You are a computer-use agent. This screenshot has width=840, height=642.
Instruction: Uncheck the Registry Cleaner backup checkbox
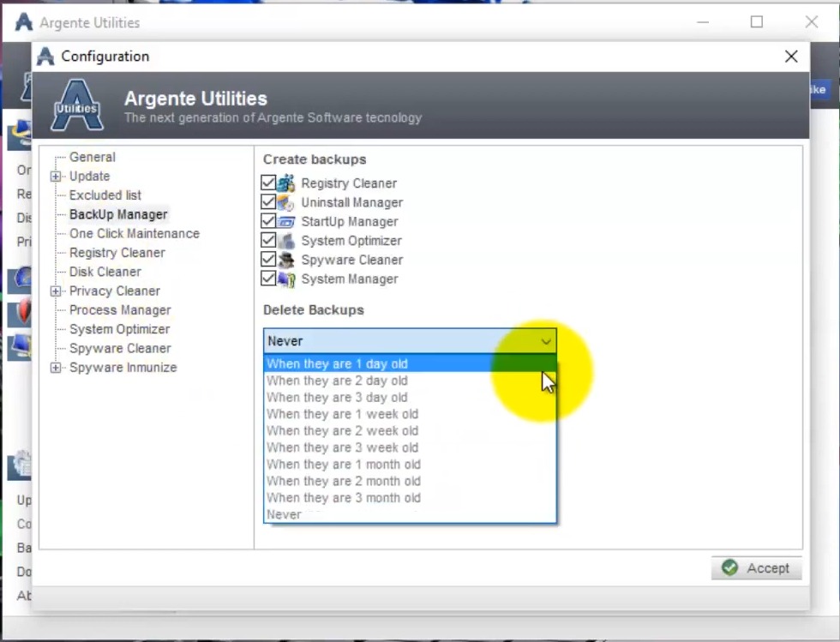click(x=268, y=183)
